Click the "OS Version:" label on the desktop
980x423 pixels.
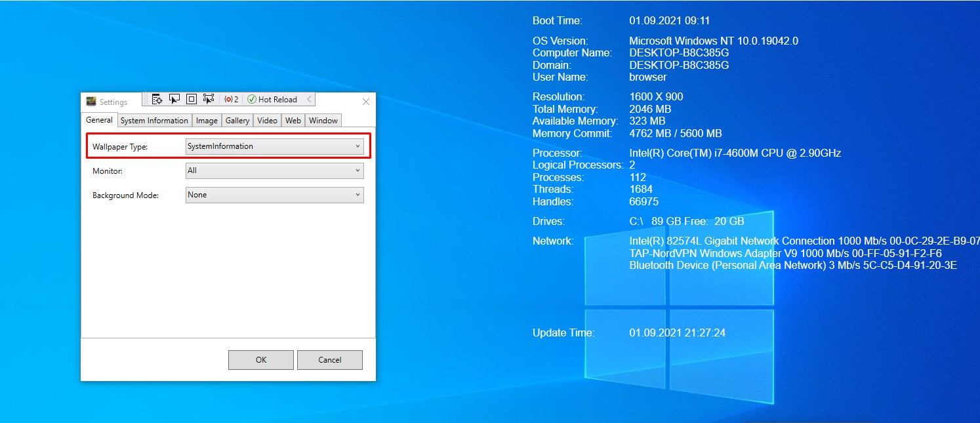pos(560,41)
